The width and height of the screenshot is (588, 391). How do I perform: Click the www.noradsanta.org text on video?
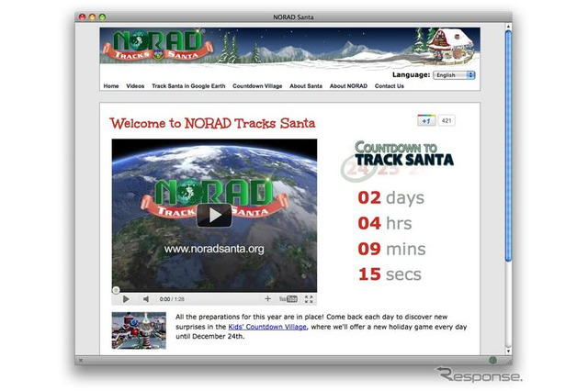coord(214,249)
